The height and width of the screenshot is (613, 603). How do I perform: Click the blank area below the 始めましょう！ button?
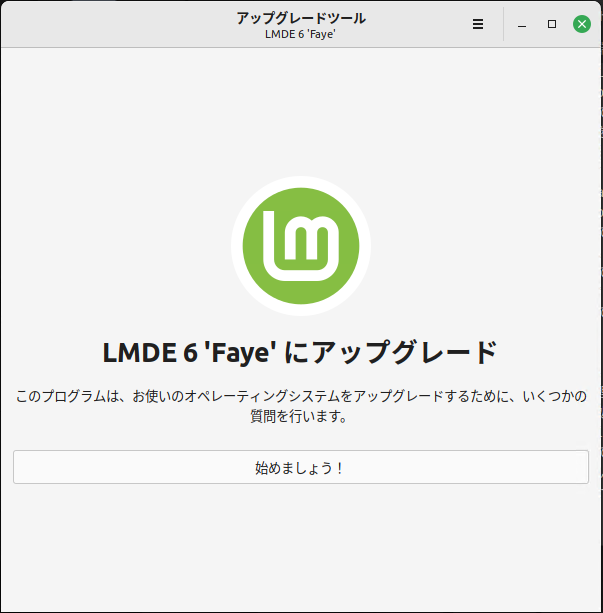click(x=301, y=547)
